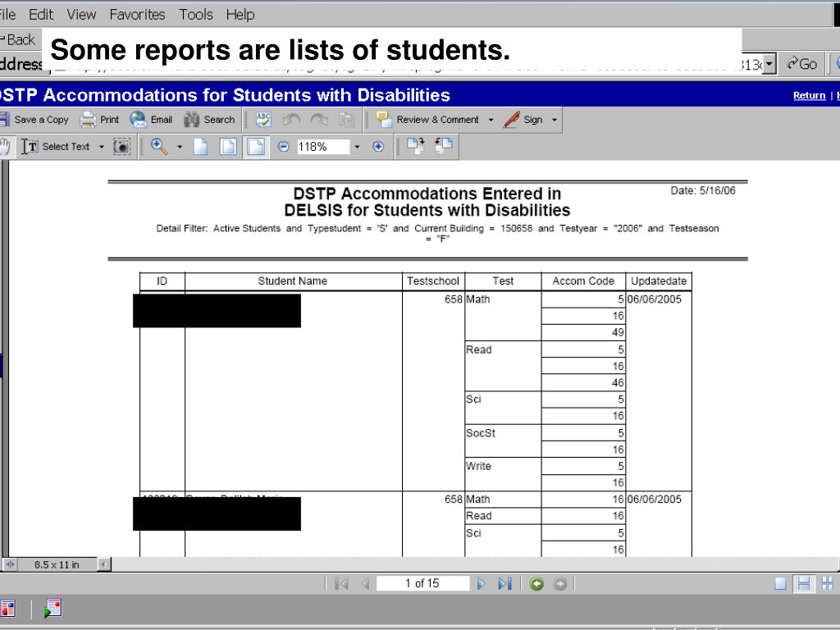Click the zoom in plus button
The image size is (840, 630).
pos(378,147)
